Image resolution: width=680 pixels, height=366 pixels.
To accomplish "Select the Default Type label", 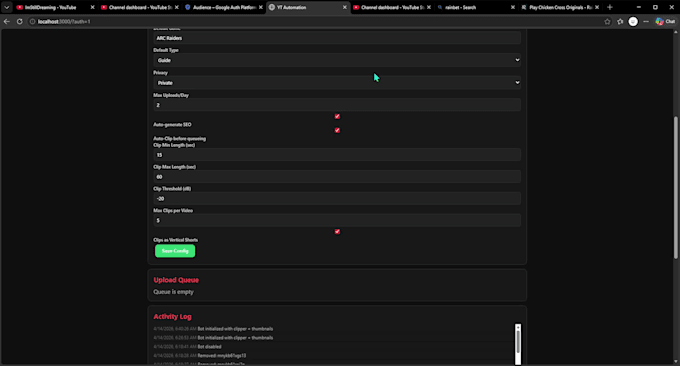I will 166,50.
